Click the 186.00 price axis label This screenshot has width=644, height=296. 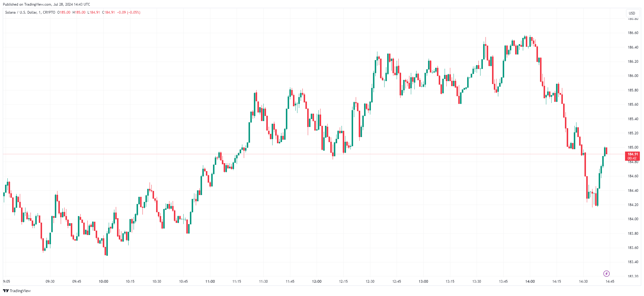pyautogui.click(x=633, y=76)
